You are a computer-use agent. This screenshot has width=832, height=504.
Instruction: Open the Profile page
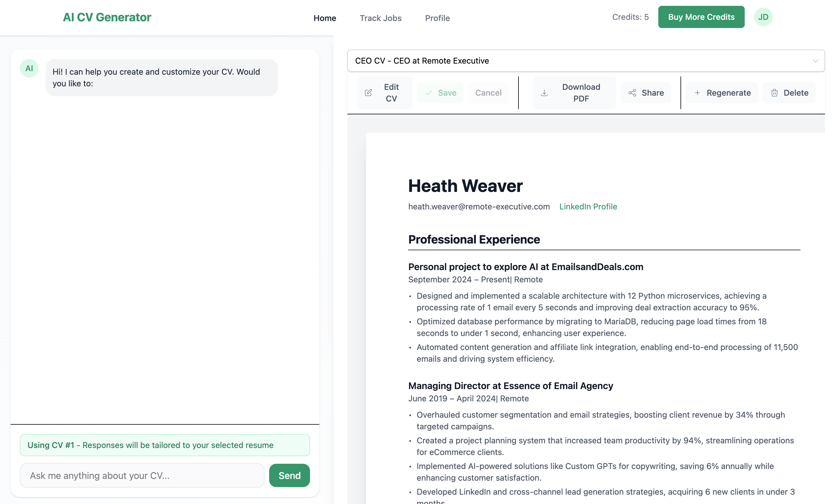click(x=437, y=18)
